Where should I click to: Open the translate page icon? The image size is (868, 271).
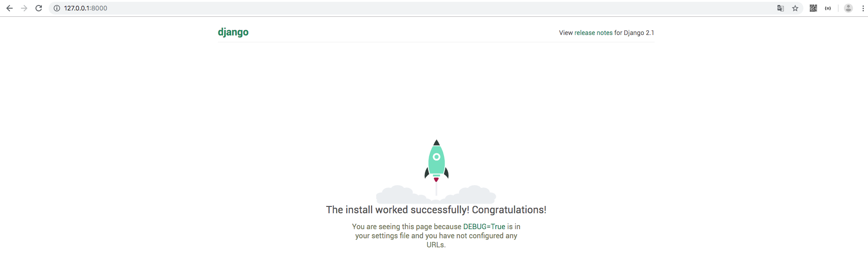pos(781,8)
